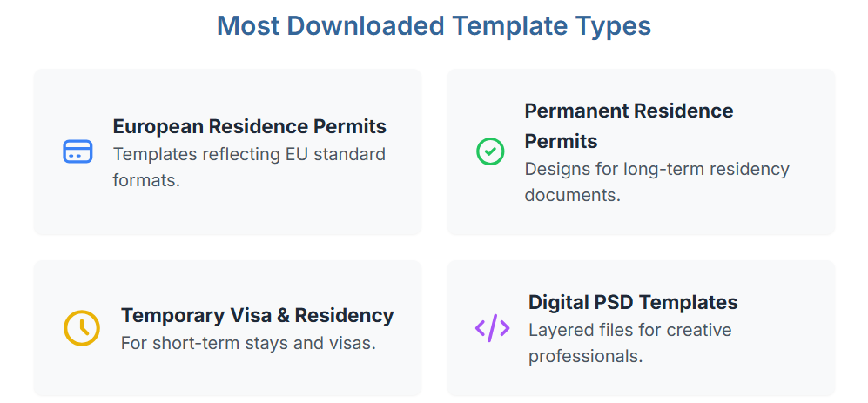Click the word 'formats.' in the European description
This screenshot has height=403, width=868.
click(x=146, y=181)
